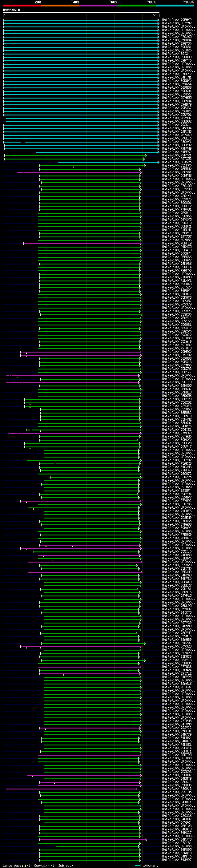This screenshot has width=197, height=868.
Task: Click the UniRef100_A7QAM3 hit label
Action: [176, 277]
